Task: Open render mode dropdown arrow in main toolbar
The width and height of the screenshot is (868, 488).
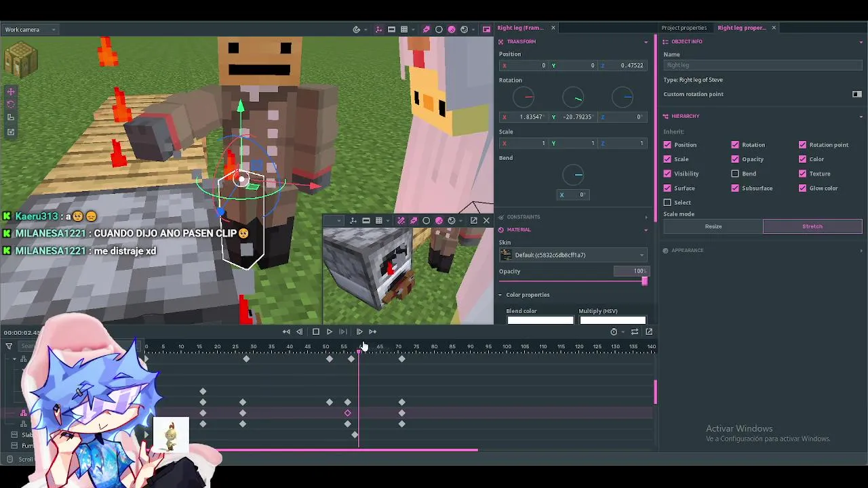Action: (x=474, y=29)
